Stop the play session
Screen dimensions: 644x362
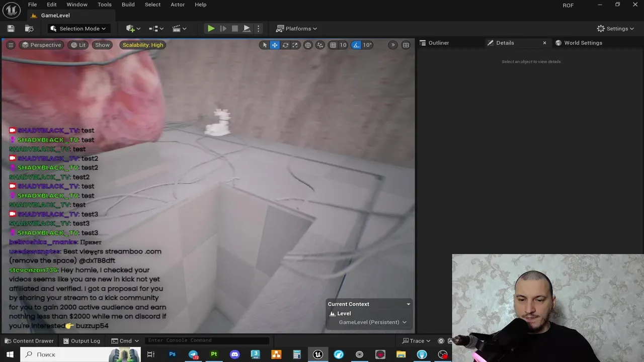click(235, 29)
